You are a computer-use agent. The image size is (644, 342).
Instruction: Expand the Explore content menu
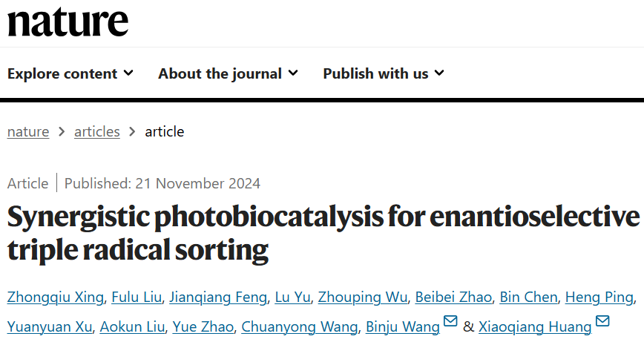point(70,73)
